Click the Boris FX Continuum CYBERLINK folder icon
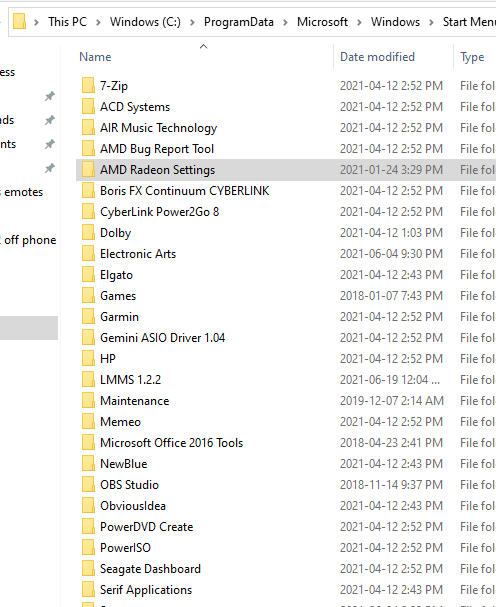The image size is (496, 607). click(88, 190)
